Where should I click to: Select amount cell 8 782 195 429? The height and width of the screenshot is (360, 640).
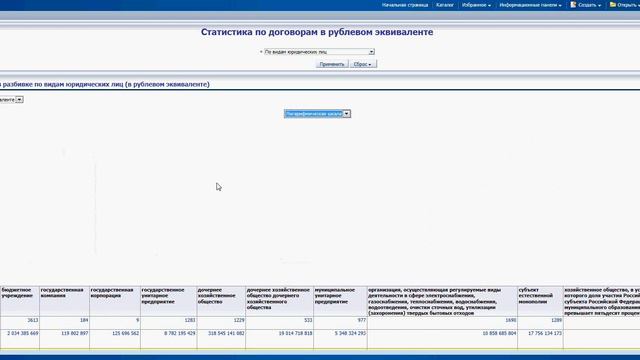coord(180,333)
